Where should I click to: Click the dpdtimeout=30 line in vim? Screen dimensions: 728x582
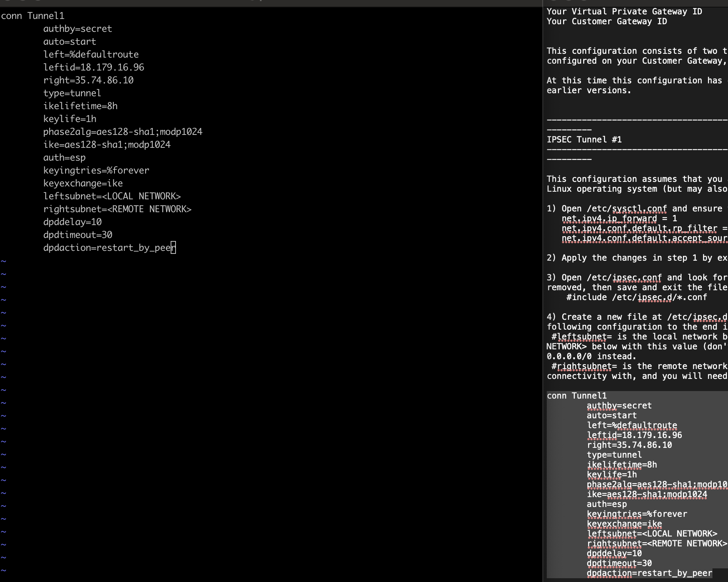77,235
